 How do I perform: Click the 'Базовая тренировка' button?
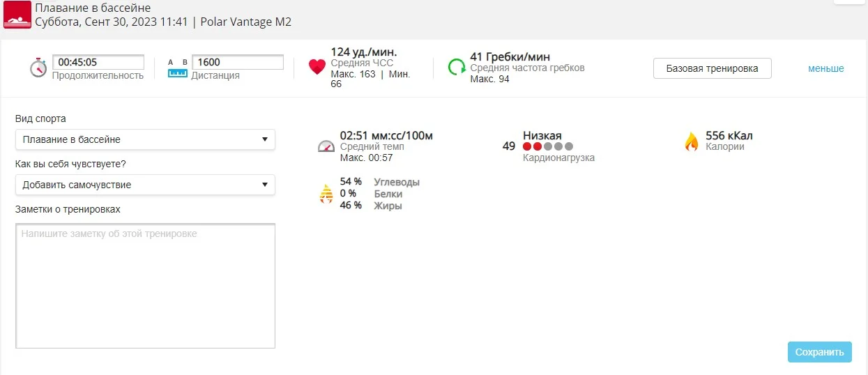coord(712,68)
